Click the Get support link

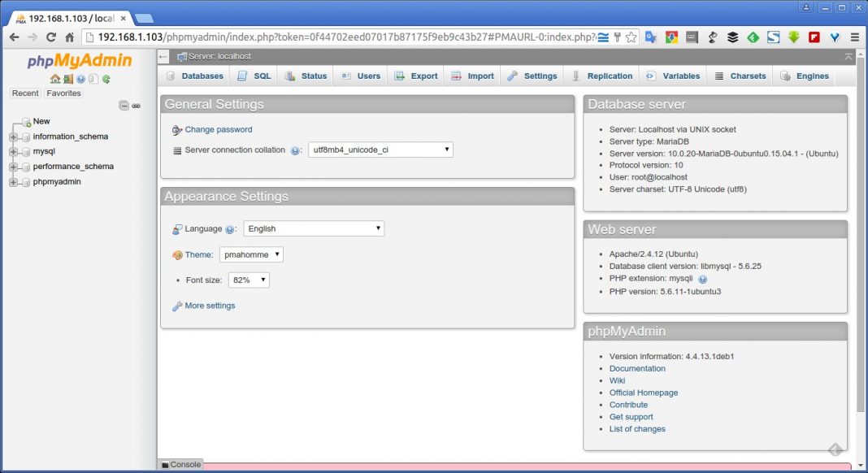(x=631, y=417)
